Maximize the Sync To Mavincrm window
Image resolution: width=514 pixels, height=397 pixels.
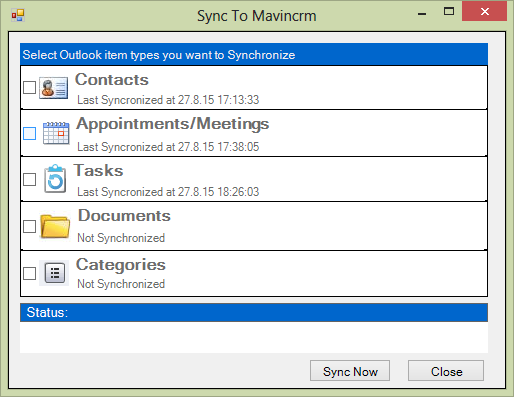[449, 12]
